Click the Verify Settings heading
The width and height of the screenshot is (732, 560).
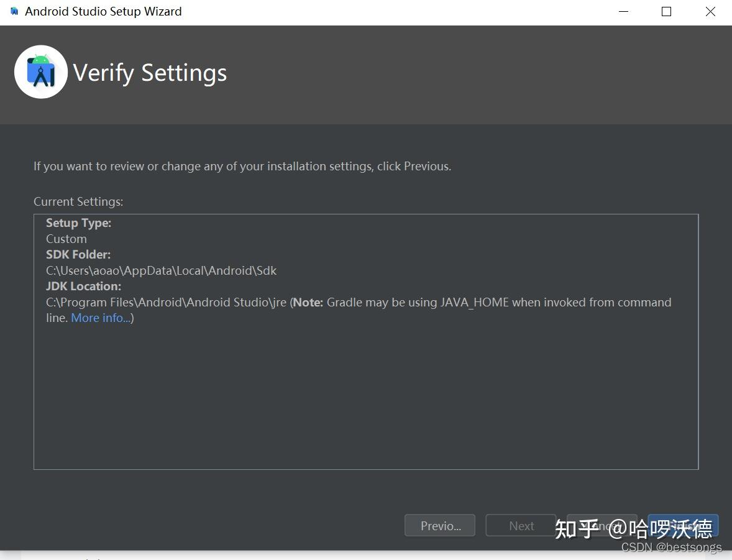point(150,73)
